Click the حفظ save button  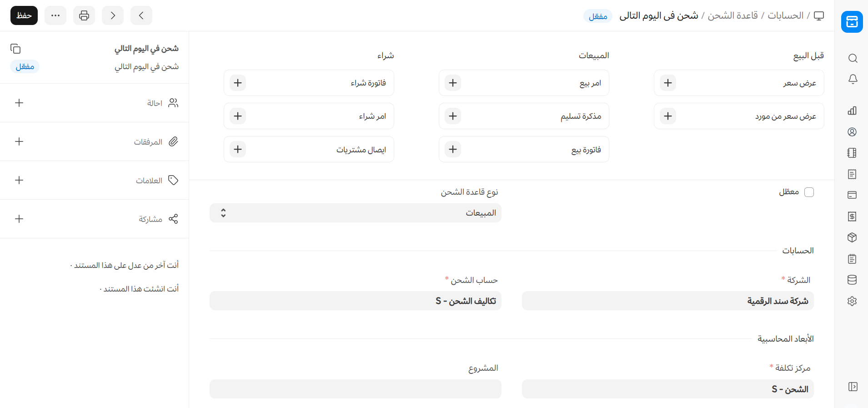pos(24,15)
